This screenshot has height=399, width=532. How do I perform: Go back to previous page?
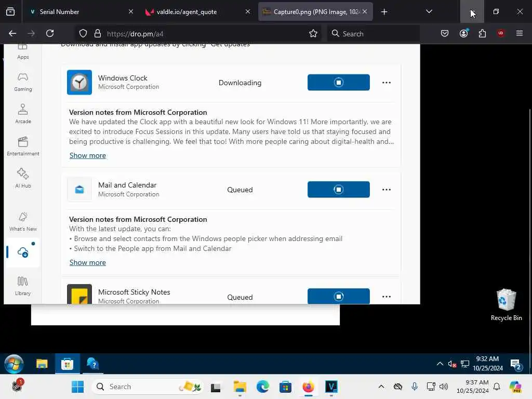tap(12, 33)
